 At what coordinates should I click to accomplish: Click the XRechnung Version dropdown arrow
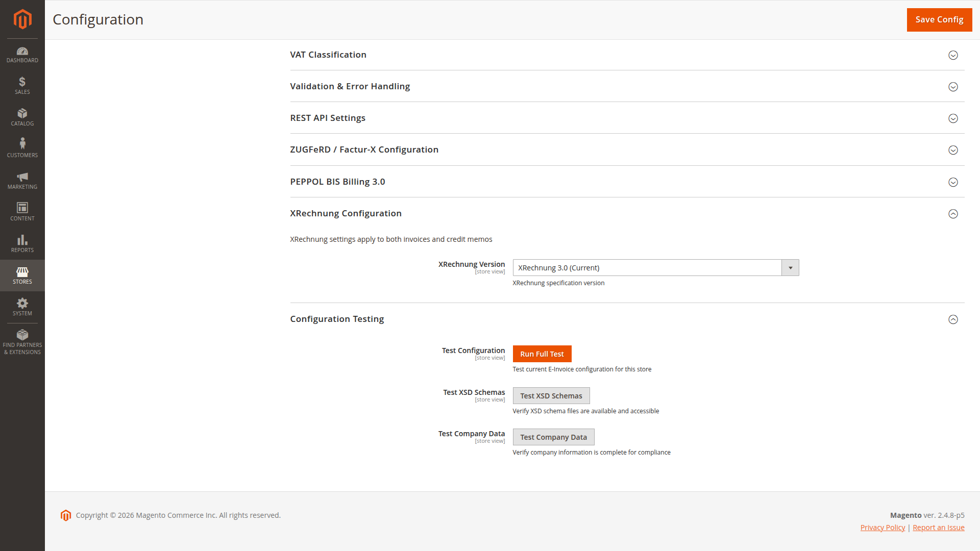[790, 268]
